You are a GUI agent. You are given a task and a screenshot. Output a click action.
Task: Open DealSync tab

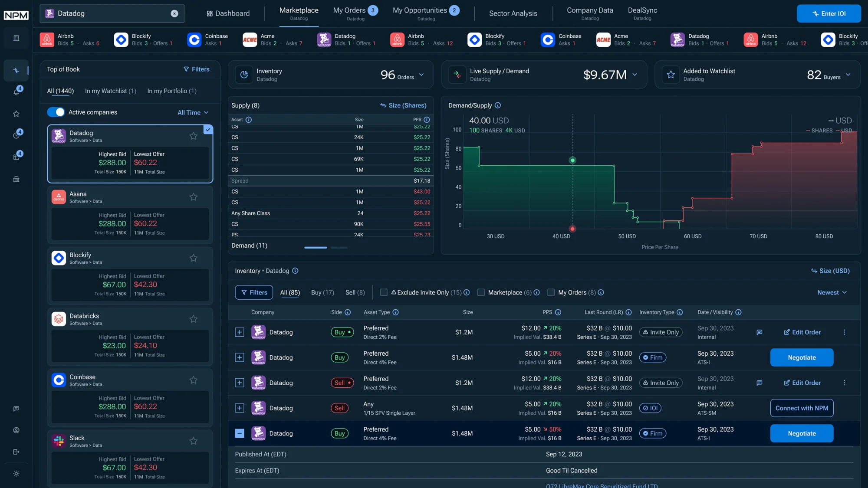(642, 13)
